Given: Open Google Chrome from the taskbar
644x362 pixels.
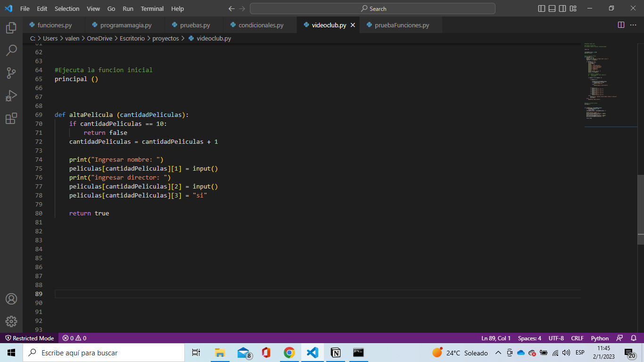Looking at the screenshot, I should [289, 353].
